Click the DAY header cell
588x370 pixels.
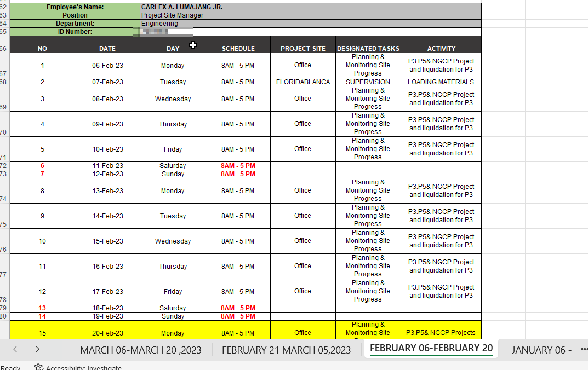pos(173,44)
